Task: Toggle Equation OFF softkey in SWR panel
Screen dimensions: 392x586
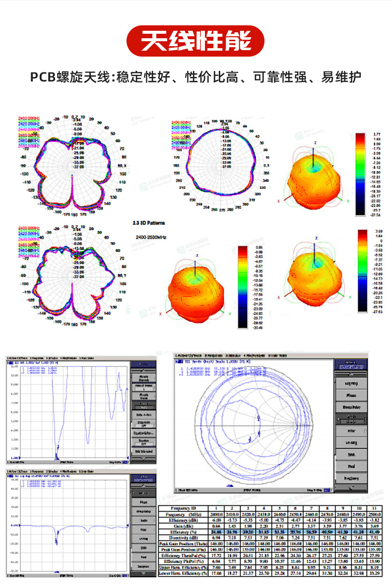Action: [144, 442]
